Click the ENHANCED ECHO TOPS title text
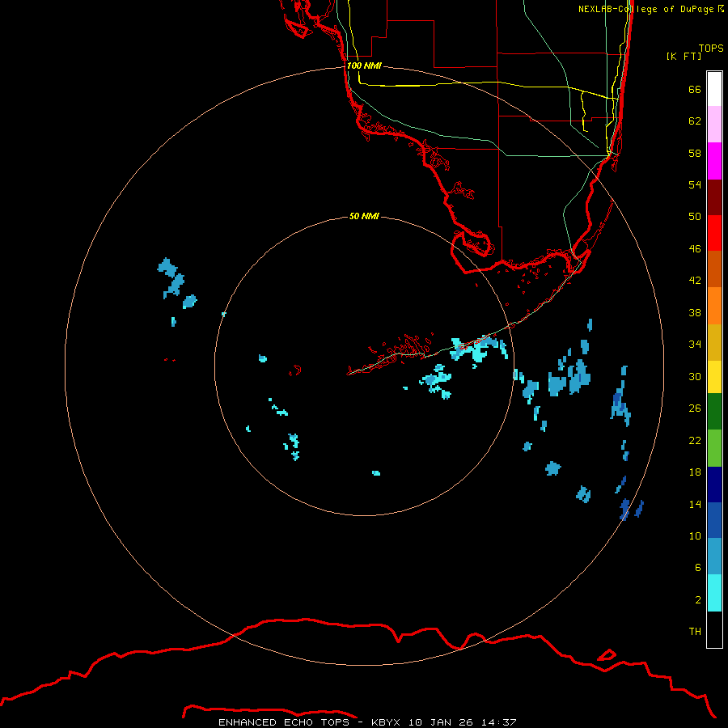Viewport: 728px width, 728px height. pos(284,722)
